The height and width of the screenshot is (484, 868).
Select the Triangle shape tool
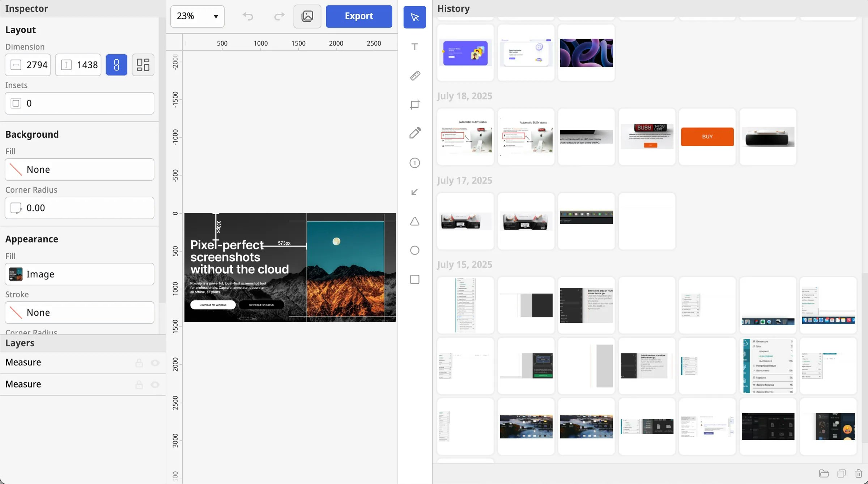pos(414,221)
